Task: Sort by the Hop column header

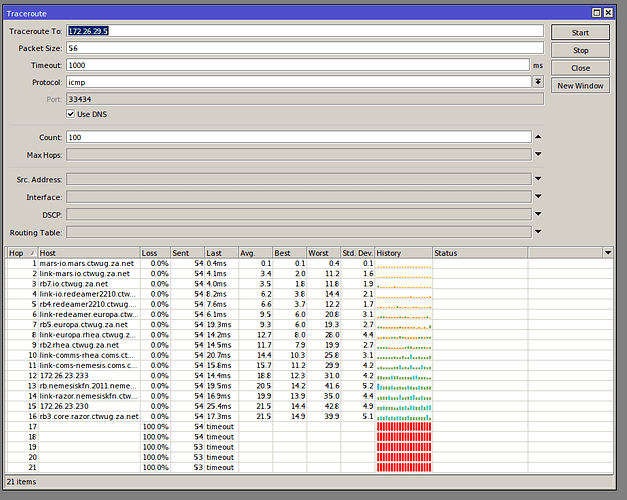Action: click(x=20, y=253)
